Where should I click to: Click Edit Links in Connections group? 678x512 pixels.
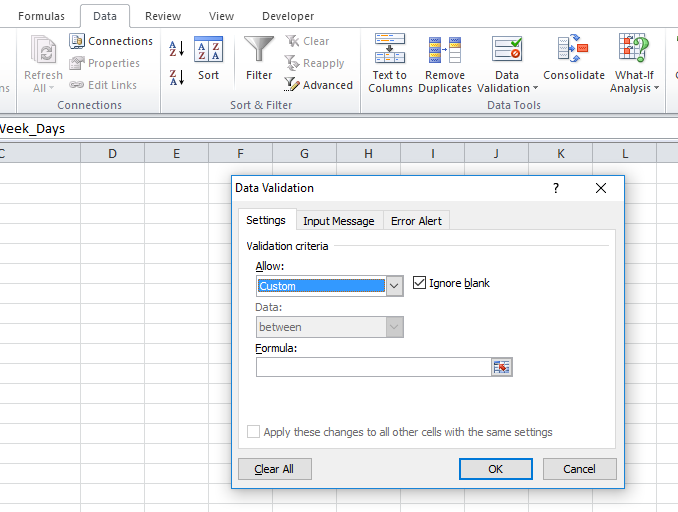(x=103, y=85)
